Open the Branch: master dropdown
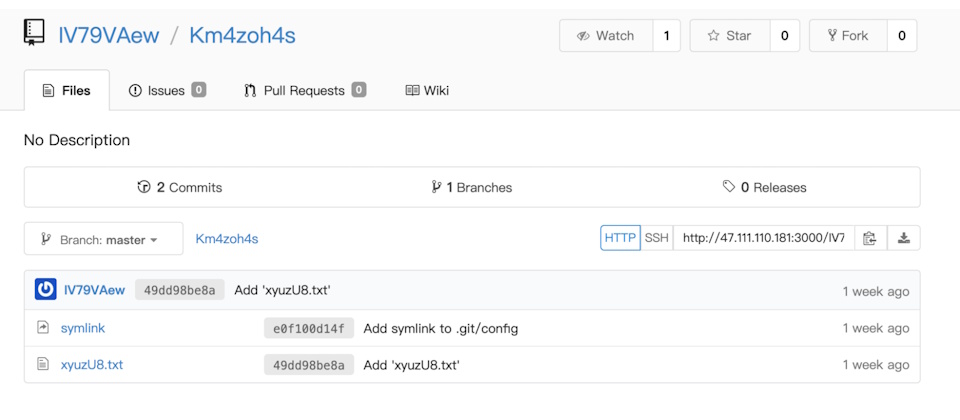The image size is (960, 420). point(103,239)
